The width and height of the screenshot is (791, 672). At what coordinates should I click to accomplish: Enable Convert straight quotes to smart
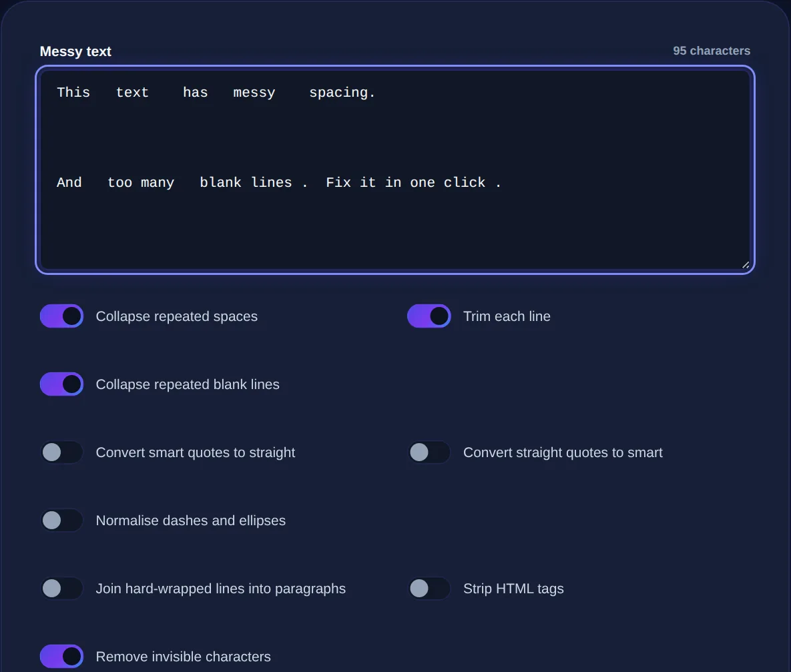tap(429, 452)
